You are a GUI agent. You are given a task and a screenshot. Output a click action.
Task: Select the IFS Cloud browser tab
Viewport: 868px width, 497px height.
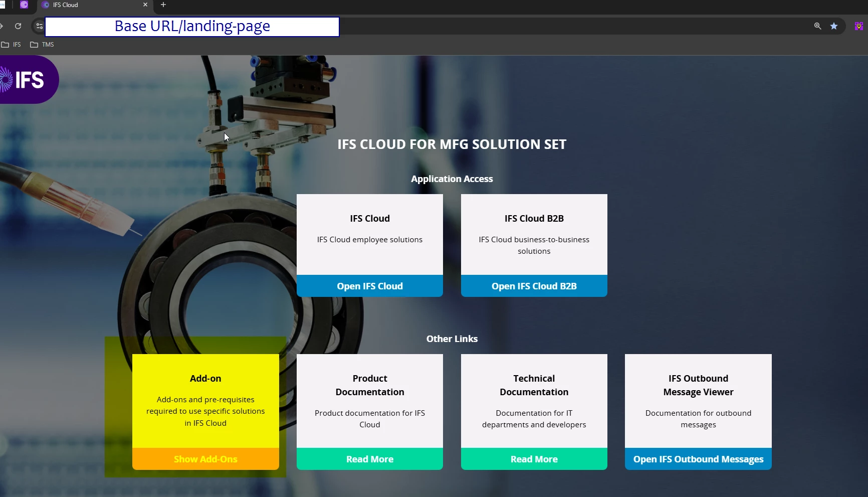point(94,5)
